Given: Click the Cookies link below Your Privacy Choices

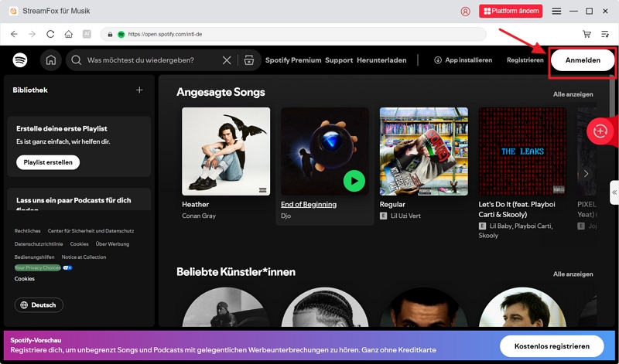Looking at the screenshot, I should [x=25, y=278].
